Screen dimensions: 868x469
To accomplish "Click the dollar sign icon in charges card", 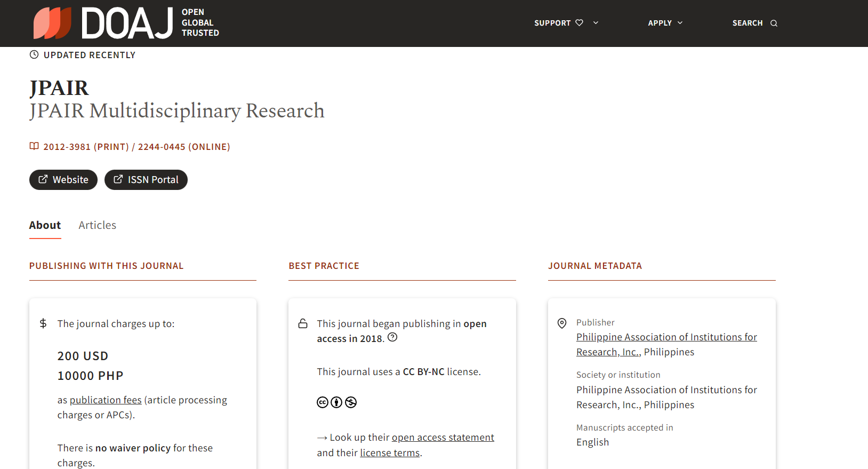I will (43, 323).
